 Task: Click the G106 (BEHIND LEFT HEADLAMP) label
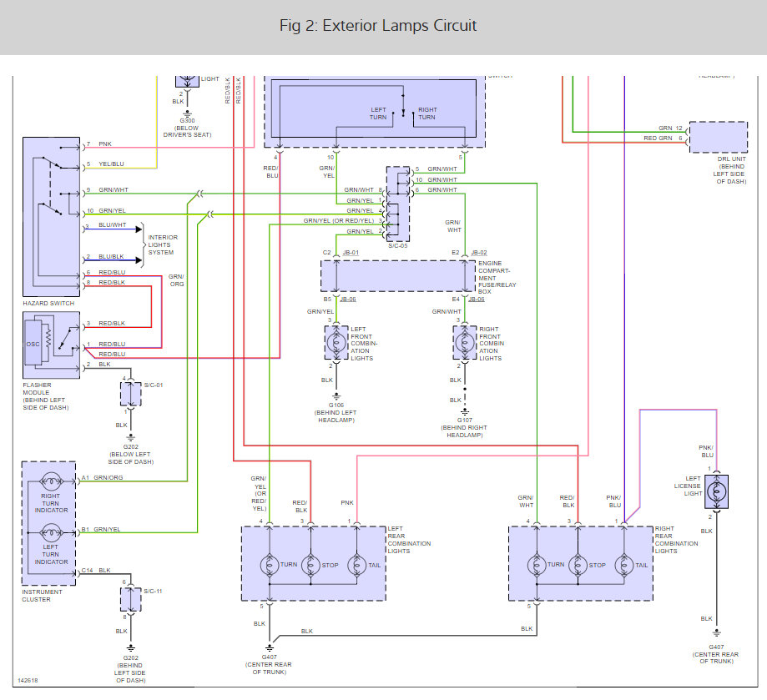click(336, 412)
